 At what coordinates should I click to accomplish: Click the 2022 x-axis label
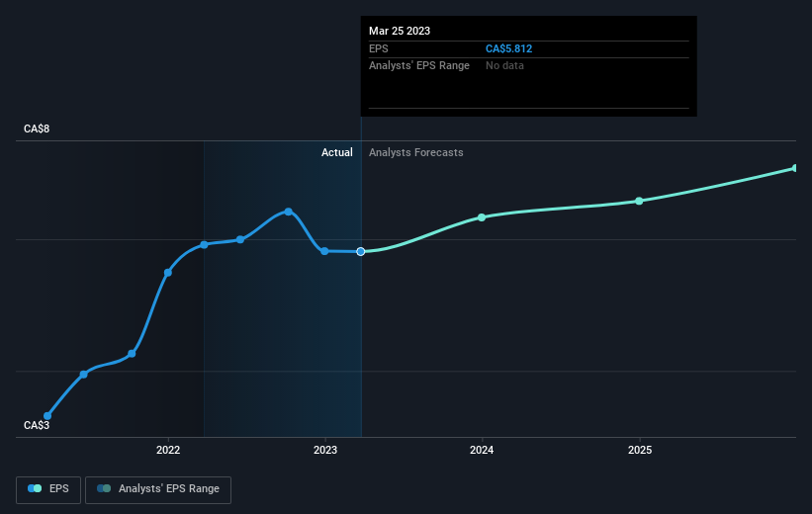tap(168, 451)
